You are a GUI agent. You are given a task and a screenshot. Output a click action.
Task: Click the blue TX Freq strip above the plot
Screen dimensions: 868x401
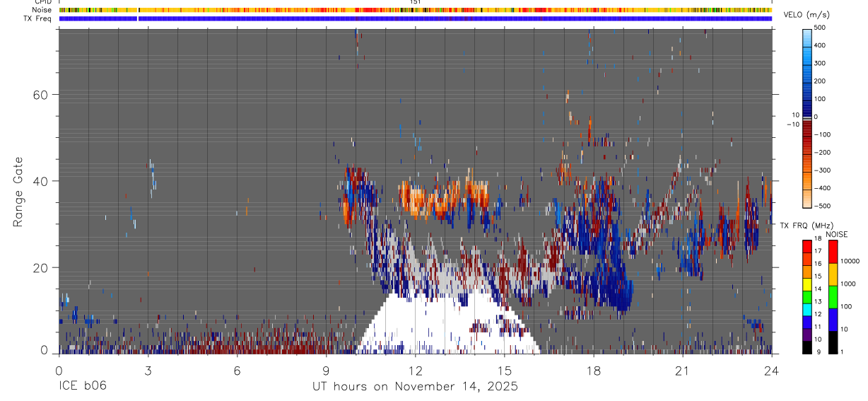tap(415, 19)
